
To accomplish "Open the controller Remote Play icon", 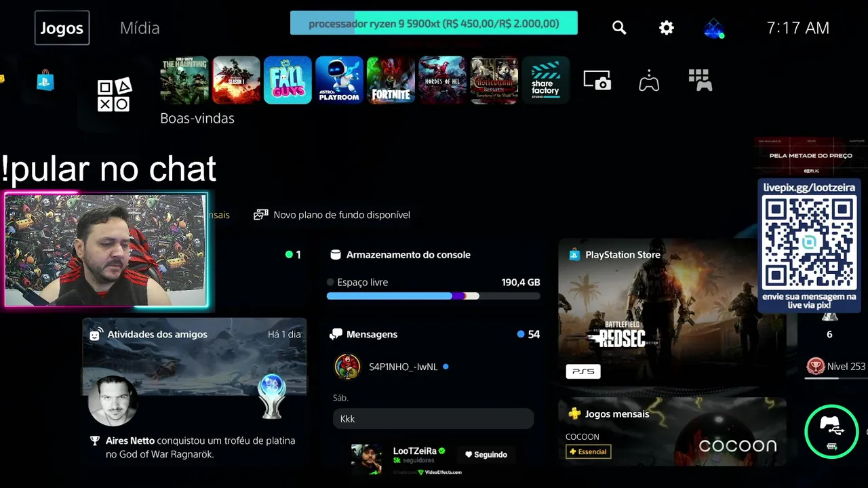I will click(649, 80).
